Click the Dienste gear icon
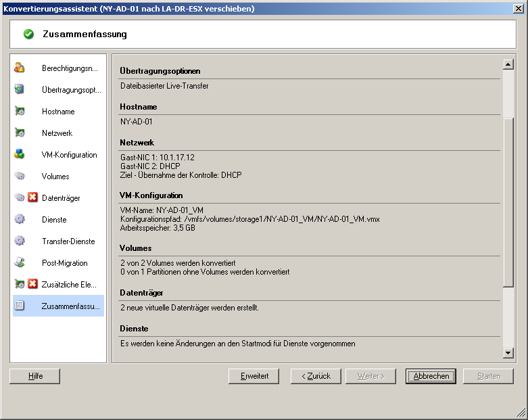 click(20, 219)
